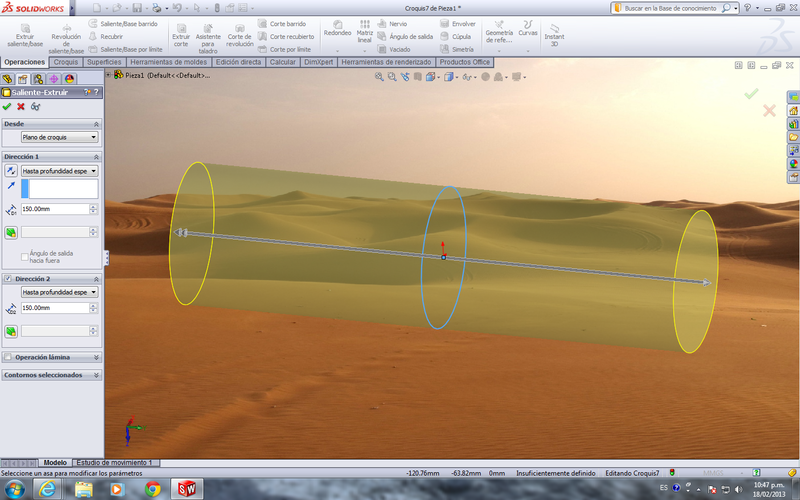Click Corte de revolución tool
The height and width of the screenshot is (500, 800).
tap(240, 35)
